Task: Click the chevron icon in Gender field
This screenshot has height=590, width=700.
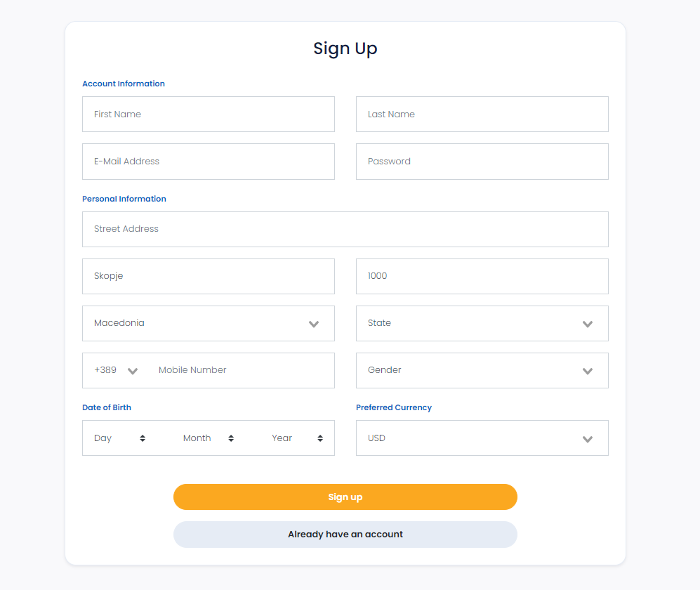Action: tap(588, 371)
